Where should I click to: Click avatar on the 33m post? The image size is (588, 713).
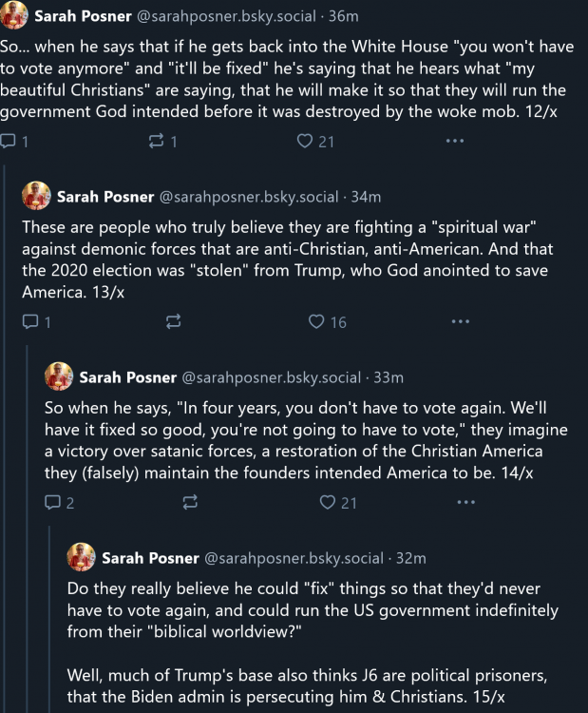59,376
